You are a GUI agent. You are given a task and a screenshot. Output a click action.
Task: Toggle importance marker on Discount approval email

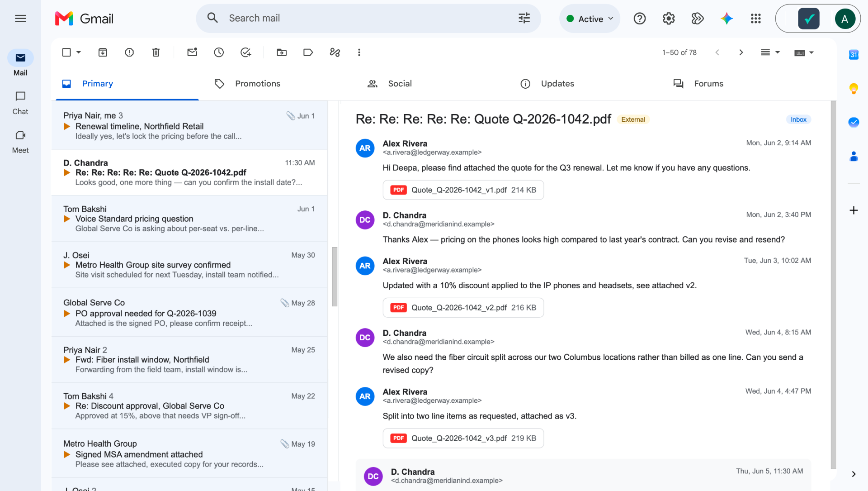(x=67, y=406)
